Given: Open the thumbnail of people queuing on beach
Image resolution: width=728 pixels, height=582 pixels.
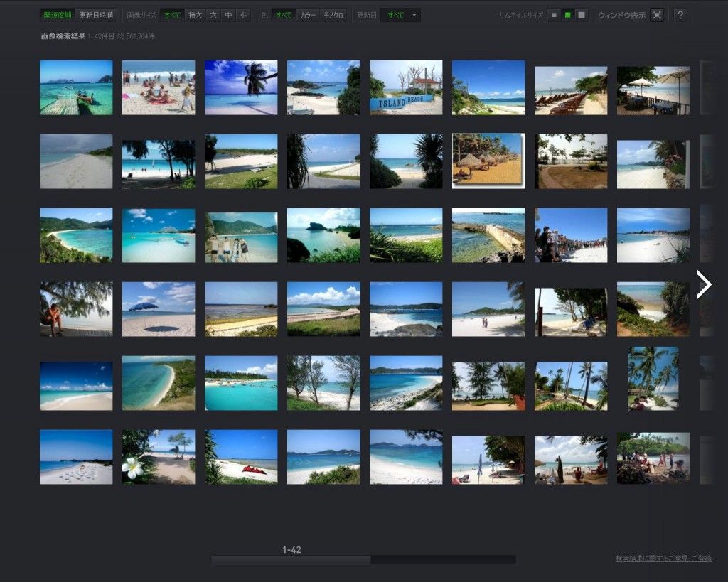Looking at the screenshot, I should click(571, 235).
